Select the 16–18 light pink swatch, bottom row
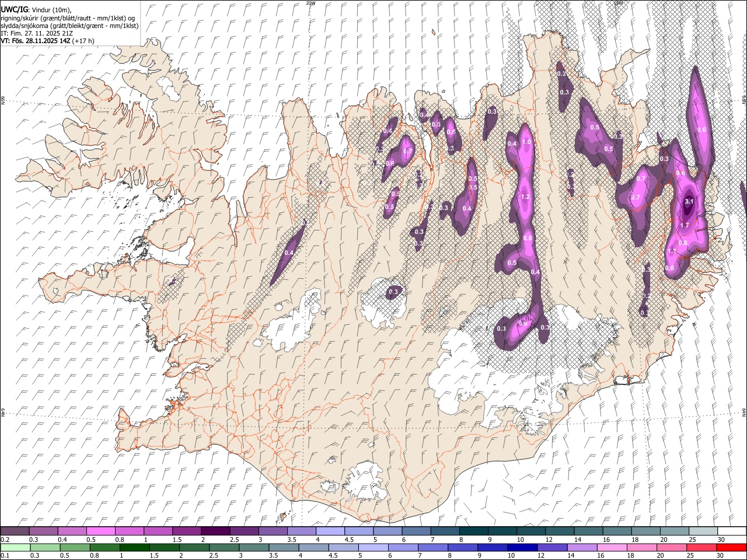 click(x=612, y=547)
